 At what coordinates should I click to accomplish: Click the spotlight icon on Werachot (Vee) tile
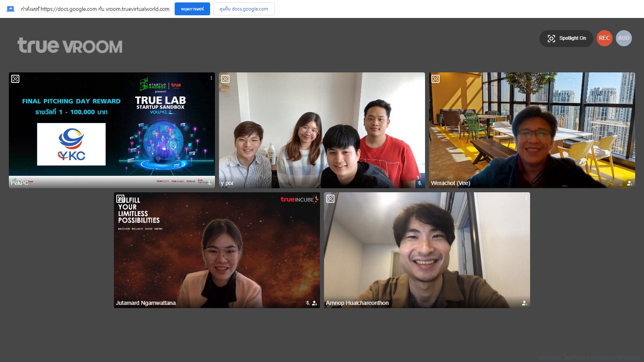[436, 79]
